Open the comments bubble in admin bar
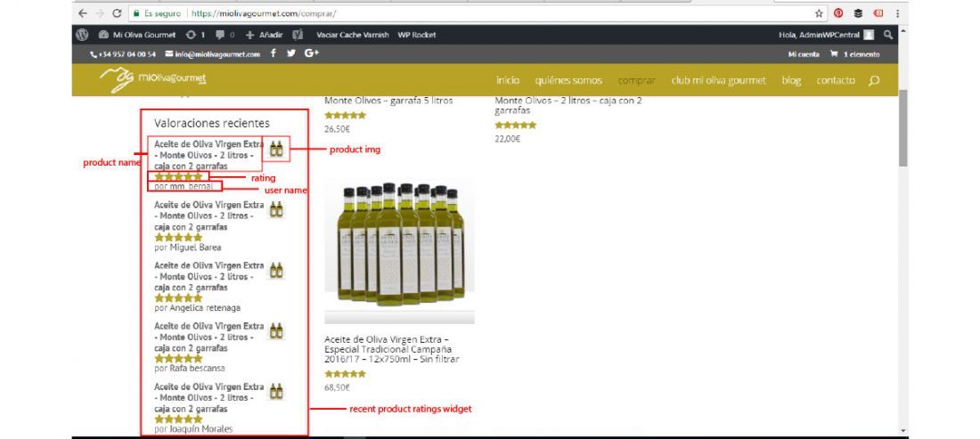The image size is (980, 439). click(x=220, y=35)
